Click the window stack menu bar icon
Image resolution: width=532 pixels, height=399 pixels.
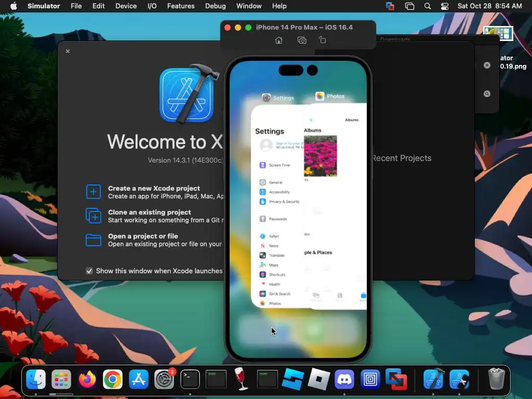click(x=409, y=6)
